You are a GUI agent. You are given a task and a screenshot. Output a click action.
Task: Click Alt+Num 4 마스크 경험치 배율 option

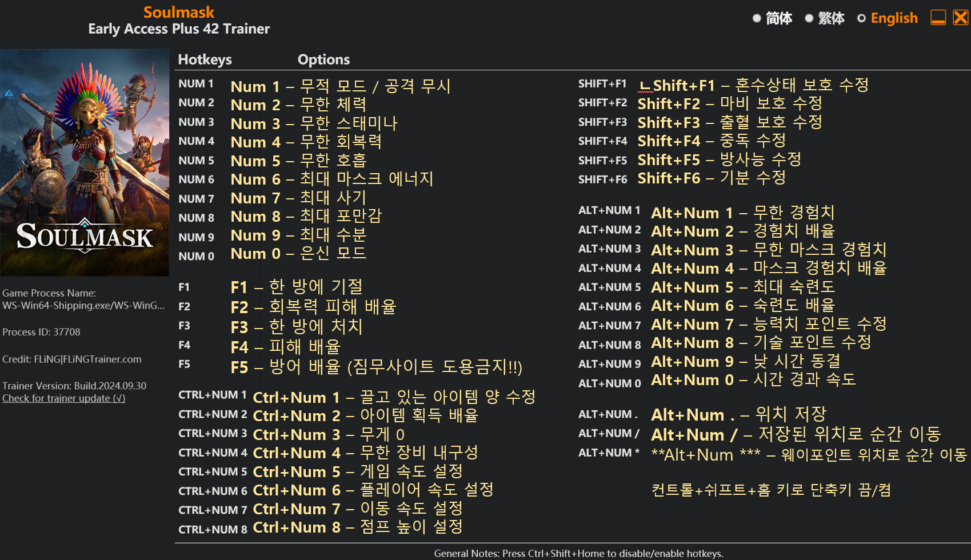[x=769, y=268]
